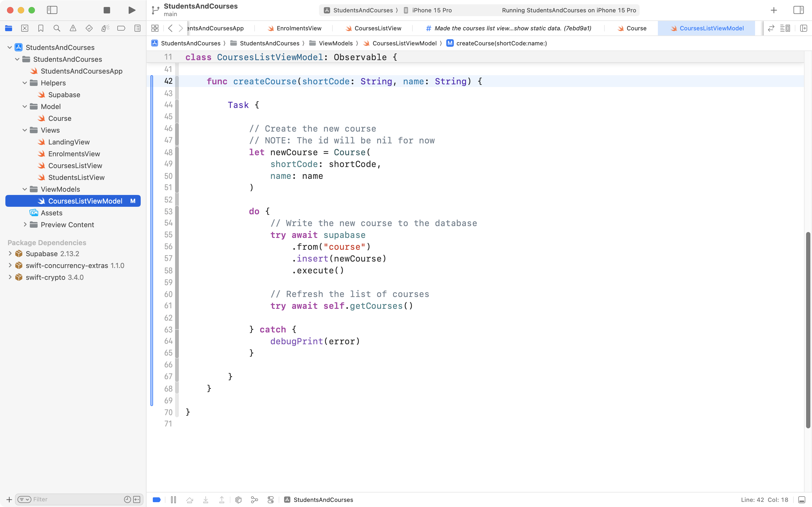Screen dimensions: 812x507
Task: Toggle breakpoints activation in the debug bar
Action: click(157, 500)
